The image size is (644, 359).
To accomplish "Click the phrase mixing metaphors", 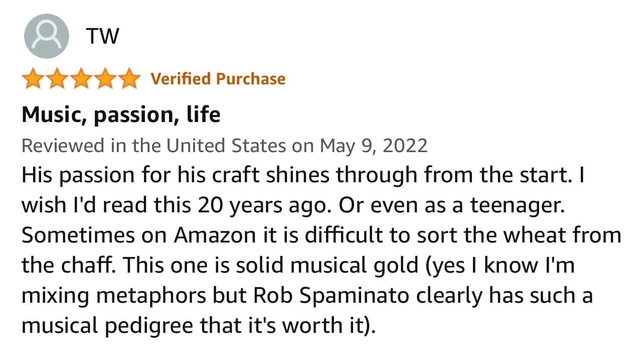I will (112, 295).
